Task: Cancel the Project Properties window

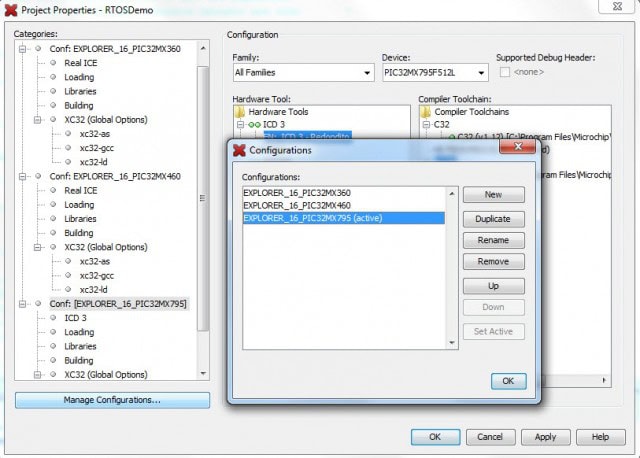Action: point(490,437)
